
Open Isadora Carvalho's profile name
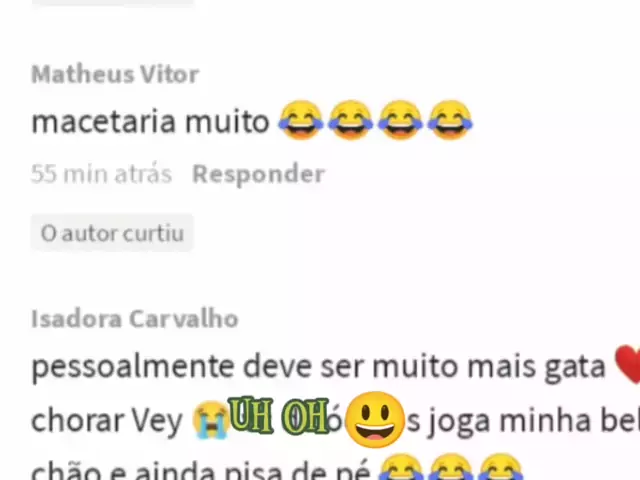135,319
